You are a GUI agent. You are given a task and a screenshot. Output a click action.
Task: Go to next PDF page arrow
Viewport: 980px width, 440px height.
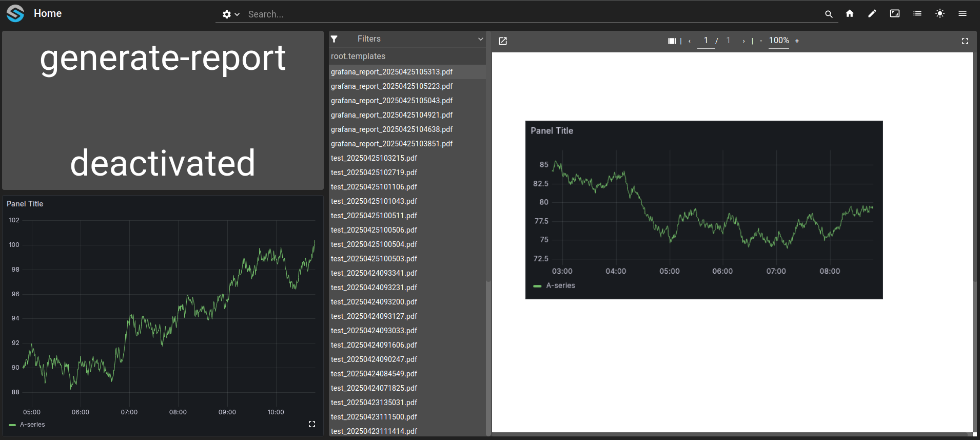click(x=743, y=41)
